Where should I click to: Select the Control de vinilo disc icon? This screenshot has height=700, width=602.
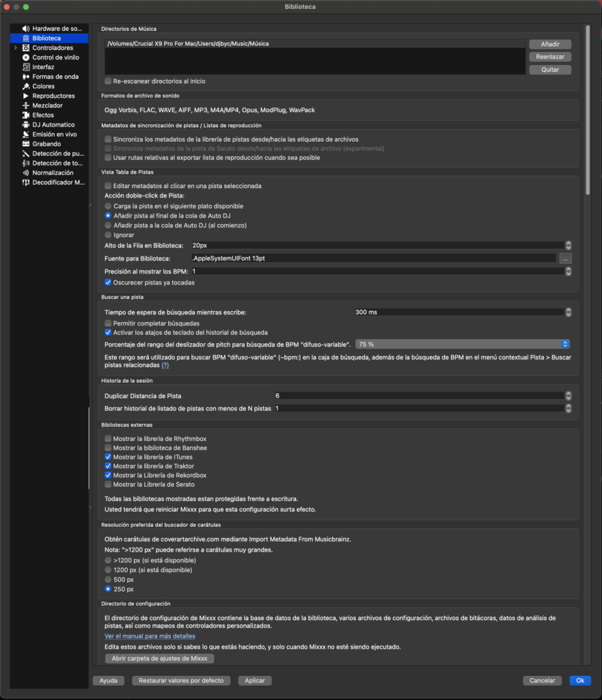(x=26, y=57)
